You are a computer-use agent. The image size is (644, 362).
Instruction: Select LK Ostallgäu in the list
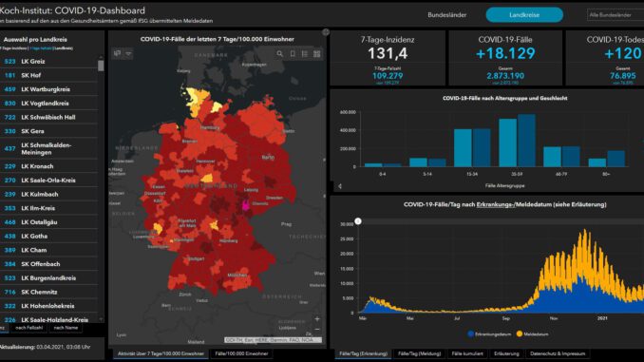[x=48, y=222]
